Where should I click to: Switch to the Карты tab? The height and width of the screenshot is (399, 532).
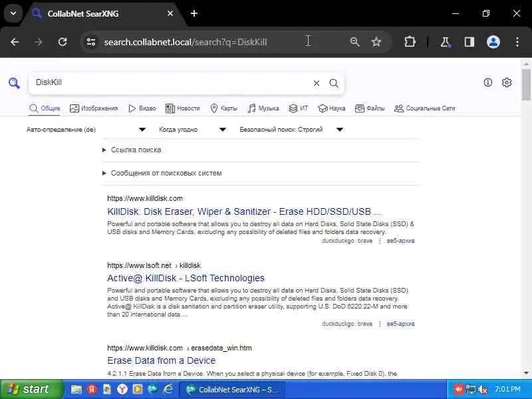[223, 108]
